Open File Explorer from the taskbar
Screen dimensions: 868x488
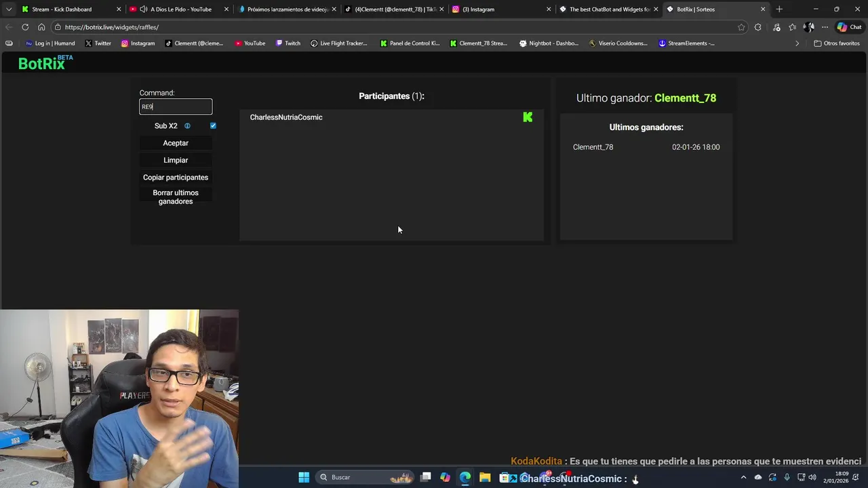click(x=485, y=477)
